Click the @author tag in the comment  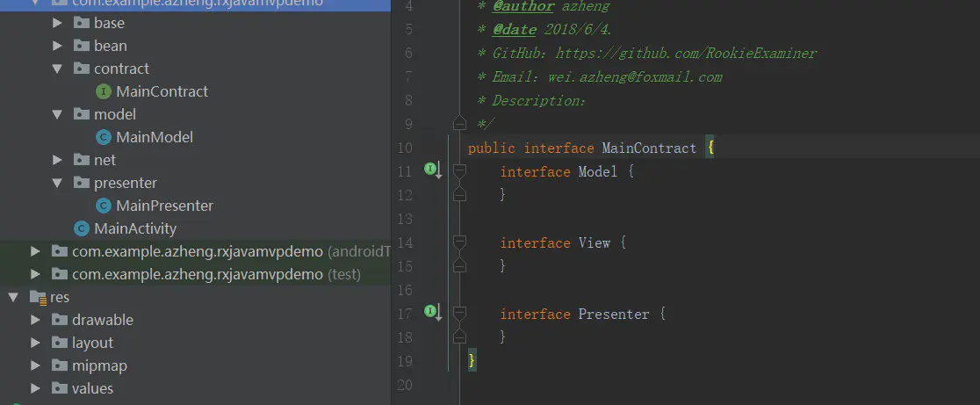(x=523, y=6)
